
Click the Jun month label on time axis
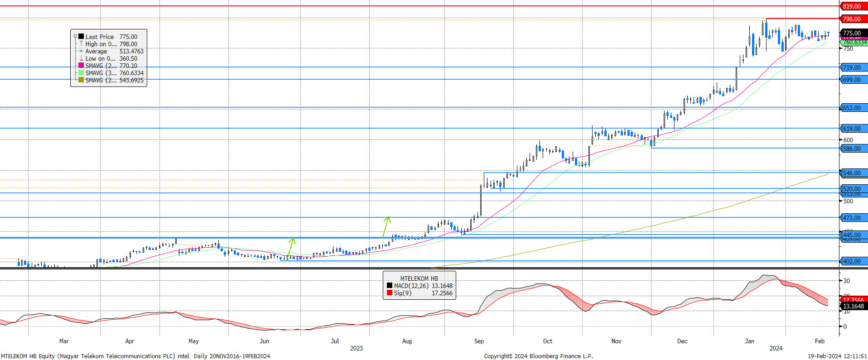coord(264,341)
